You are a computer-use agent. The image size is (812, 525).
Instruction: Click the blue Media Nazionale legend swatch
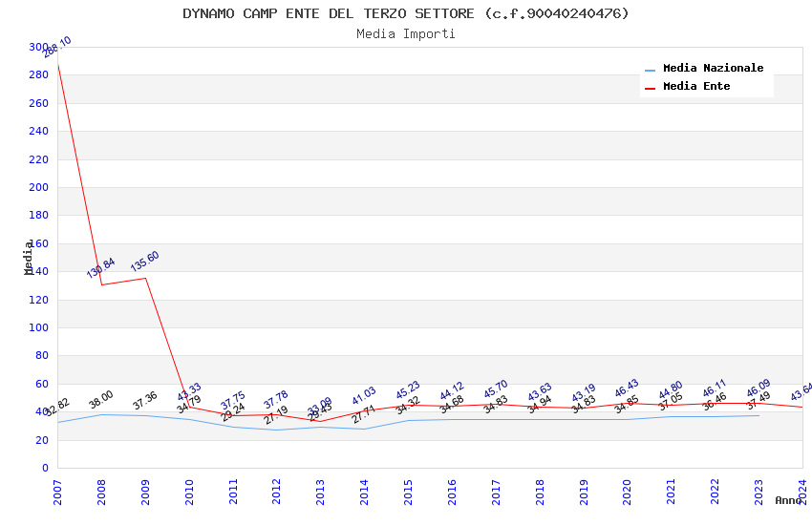click(650, 70)
